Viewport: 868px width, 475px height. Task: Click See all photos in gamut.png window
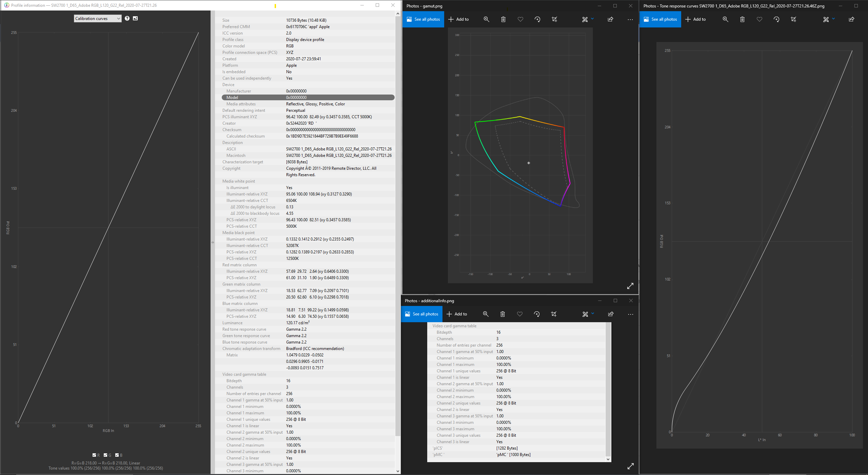pyautogui.click(x=423, y=19)
